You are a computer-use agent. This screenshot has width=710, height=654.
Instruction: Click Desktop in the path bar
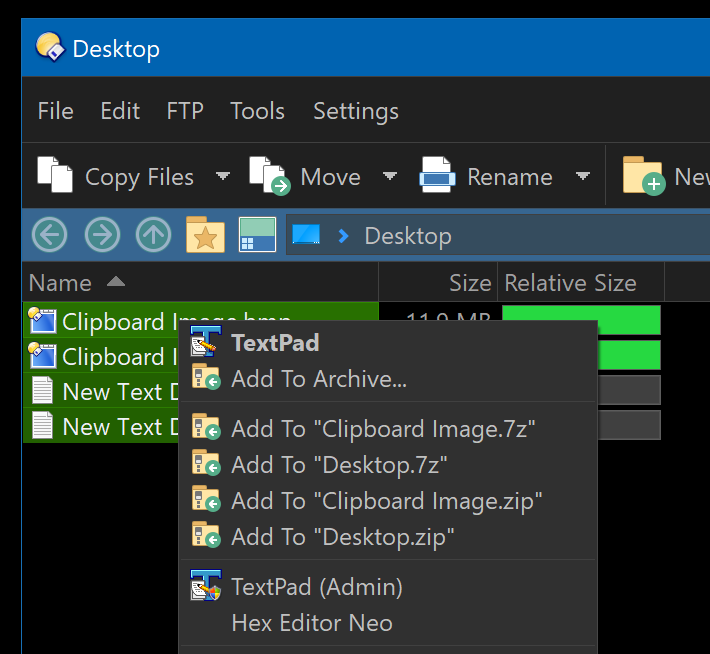point(408,236)
